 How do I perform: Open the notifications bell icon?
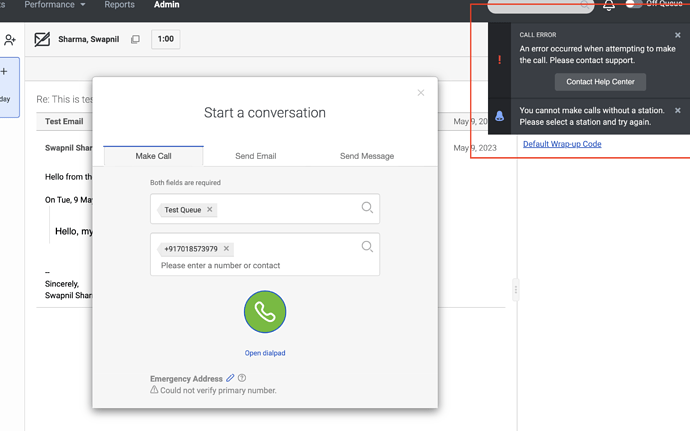(x=609, y=5)
